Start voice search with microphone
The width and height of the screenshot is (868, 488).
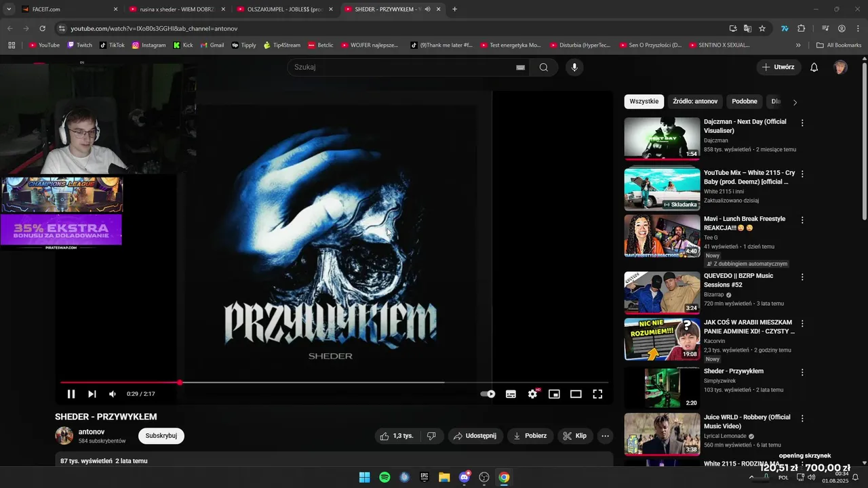[574, 67]
